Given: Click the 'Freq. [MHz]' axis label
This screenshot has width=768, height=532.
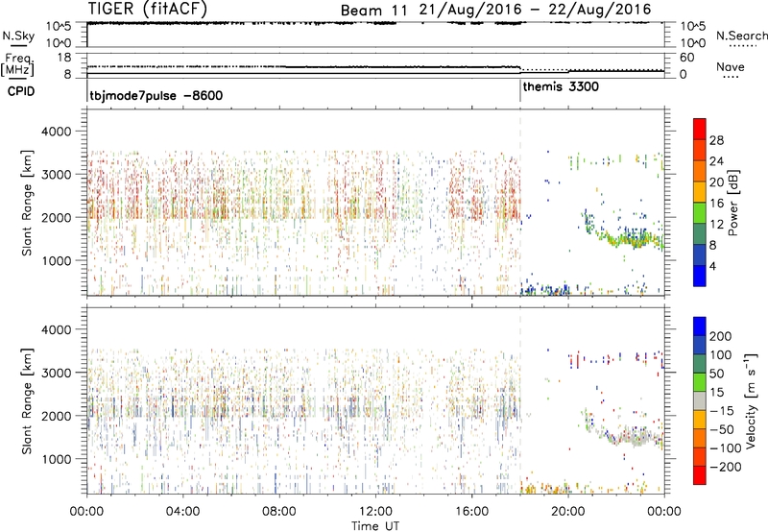Looking at the screenshot, I should (x=19, y=64).
